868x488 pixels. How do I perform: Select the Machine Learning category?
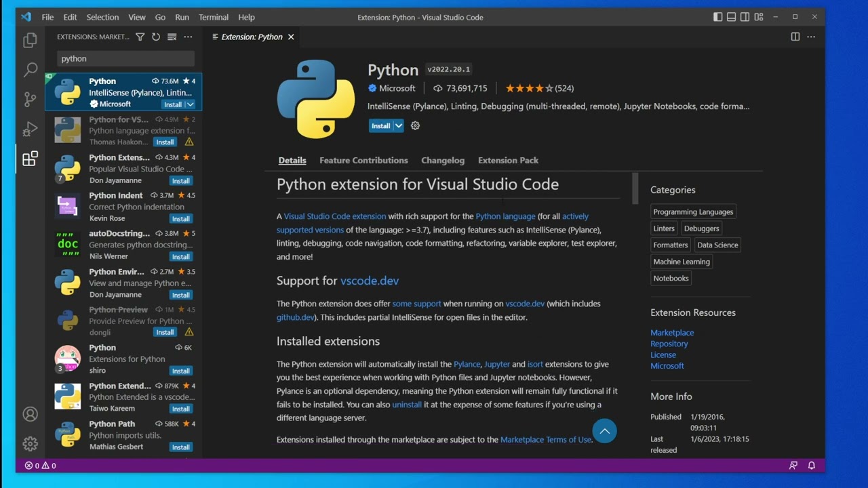[682, 262]
